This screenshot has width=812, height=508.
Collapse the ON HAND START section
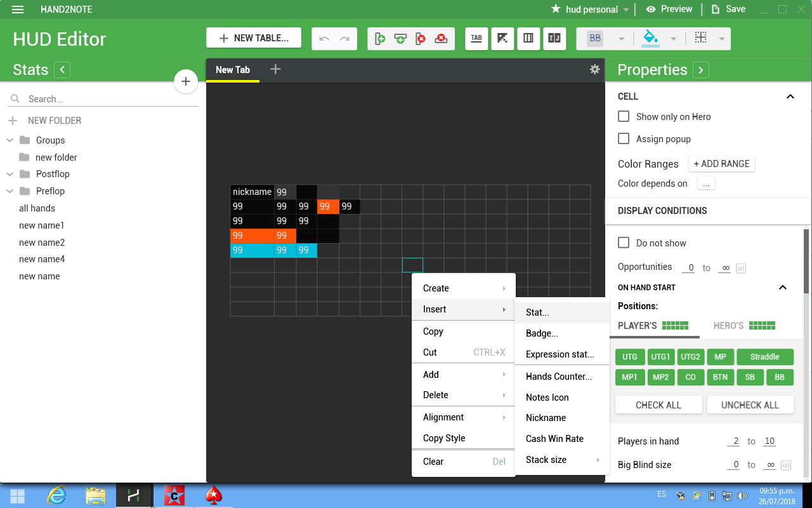[783, 288]
